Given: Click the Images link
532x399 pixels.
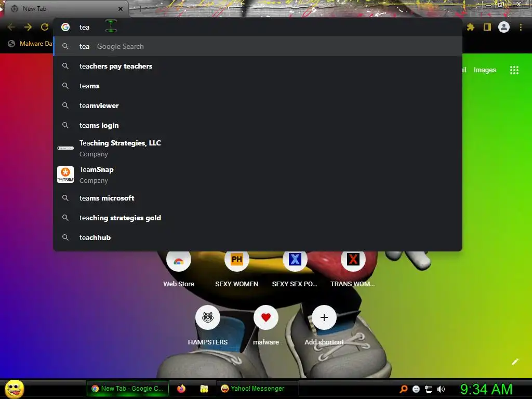Looking at the screenshot, I should coord(485,70).
